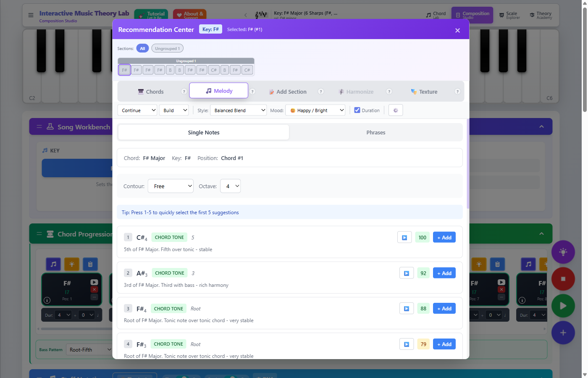The height and width of the screenshot is (378, 588).
Task: Switch to the Chords tab
Action: (x=151, y=92)
